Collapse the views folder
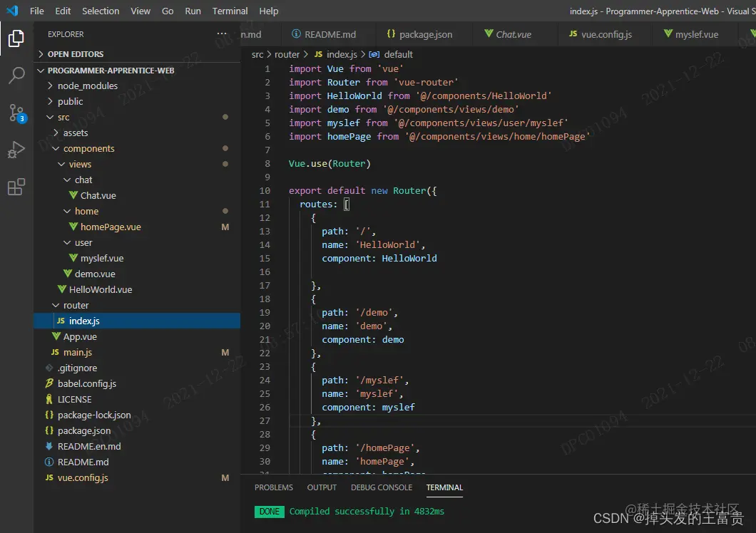The image size is (756, 533). (x=62, y=164)
